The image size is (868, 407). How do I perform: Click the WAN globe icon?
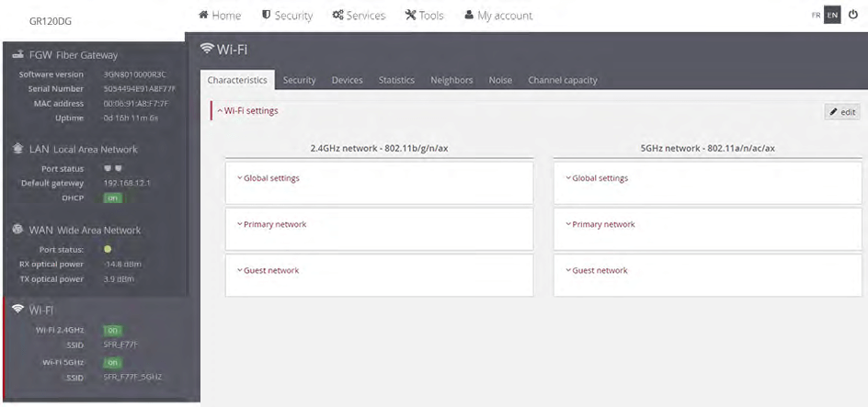tap(17, 230)
